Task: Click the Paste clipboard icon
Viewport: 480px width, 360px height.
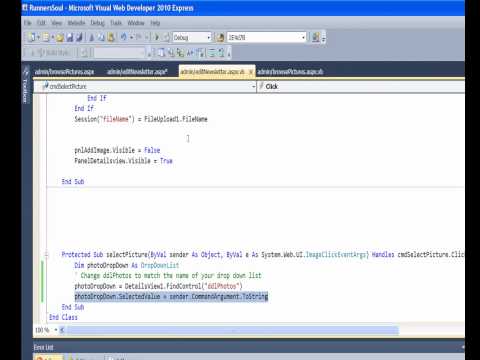Action: [111, 37]
